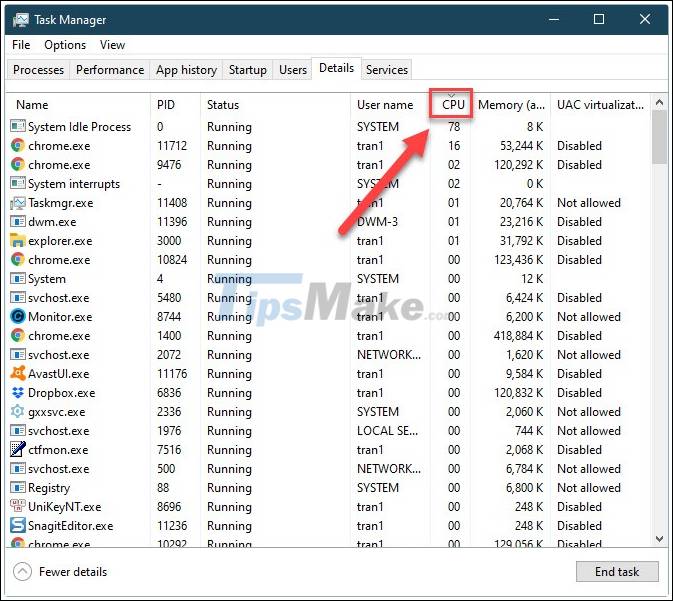673x601 pixels.
Task: Sort by the Name column header
Action: coord(79,105)
